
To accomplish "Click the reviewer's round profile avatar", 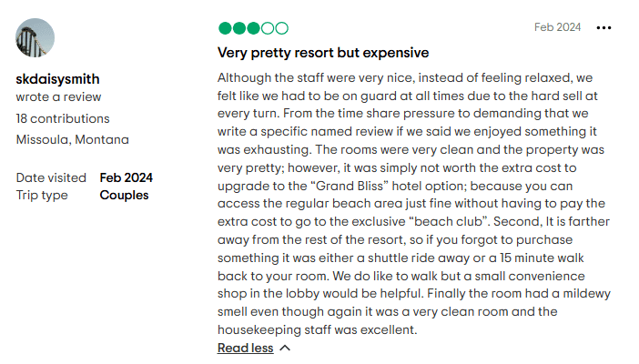I will pos(35,38).
